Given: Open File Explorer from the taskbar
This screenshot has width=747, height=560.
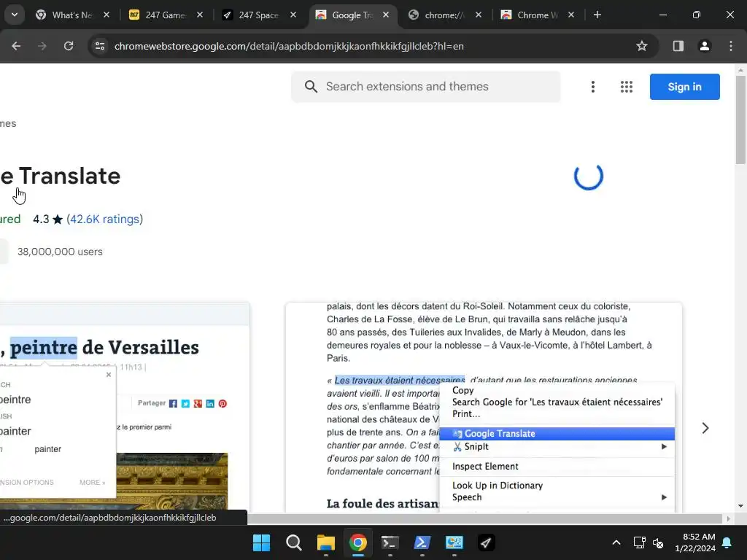Looking at the screenshot, I should (x=326, y=542).
